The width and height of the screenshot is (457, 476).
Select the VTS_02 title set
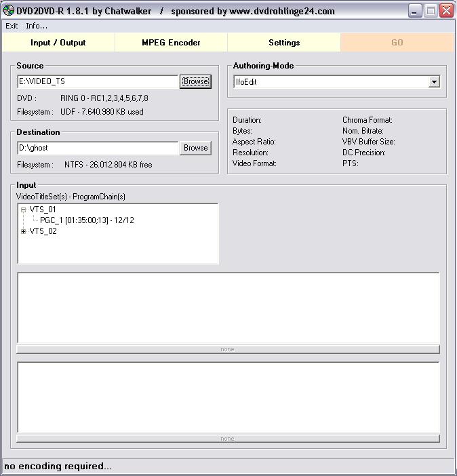pos(43,231)
